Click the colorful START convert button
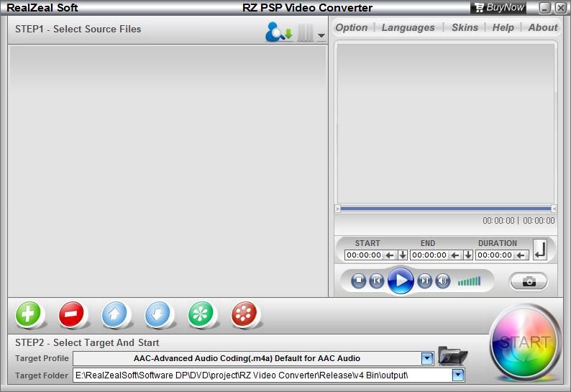Screen dimensions: 571x392 526,342
